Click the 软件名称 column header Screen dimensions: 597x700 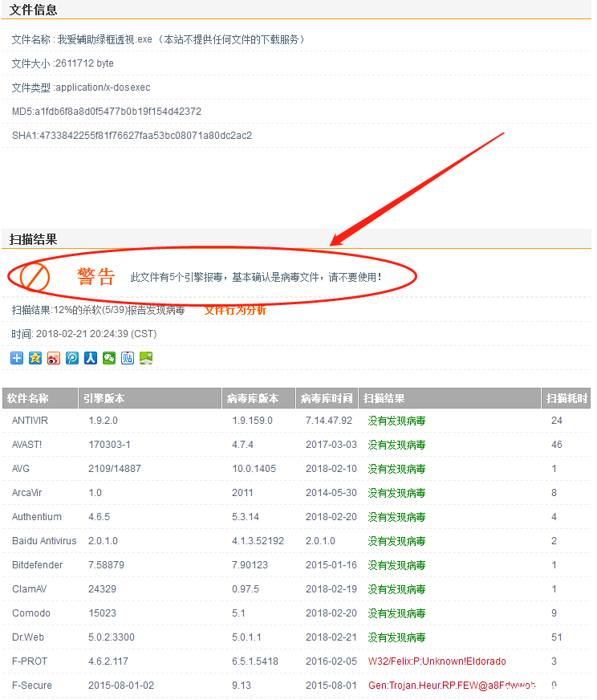pyautogui.click(x=40, y=398)
